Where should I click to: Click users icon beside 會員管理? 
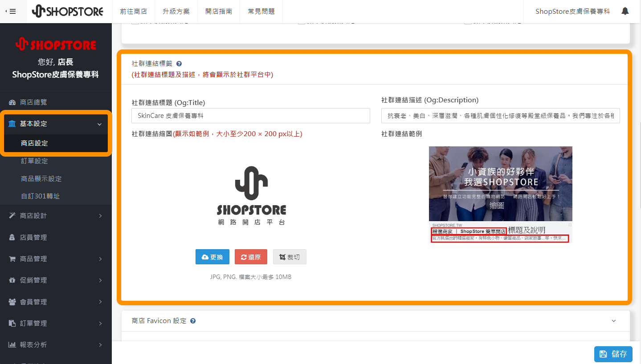12,302
